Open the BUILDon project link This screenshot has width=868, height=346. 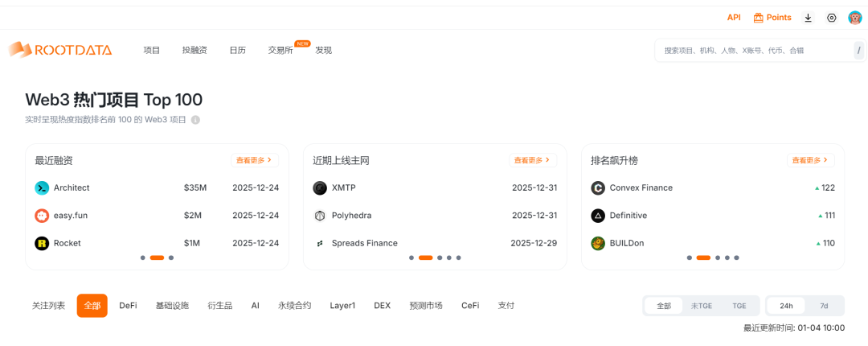pyautogui.click(x=627, y=244)
